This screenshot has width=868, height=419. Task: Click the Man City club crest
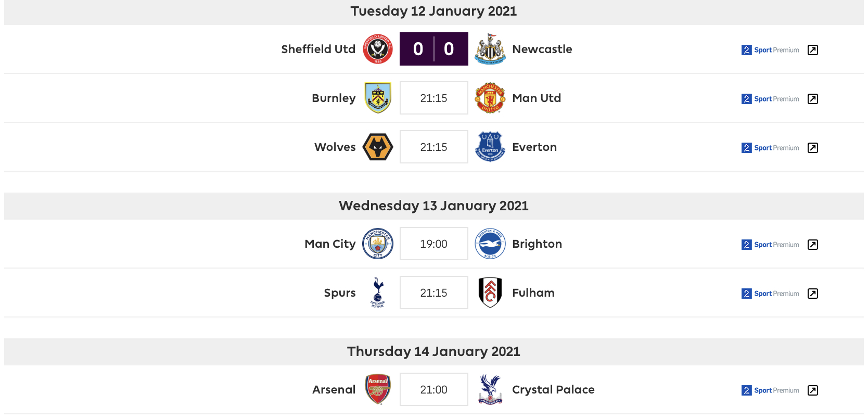click(378, 244)
